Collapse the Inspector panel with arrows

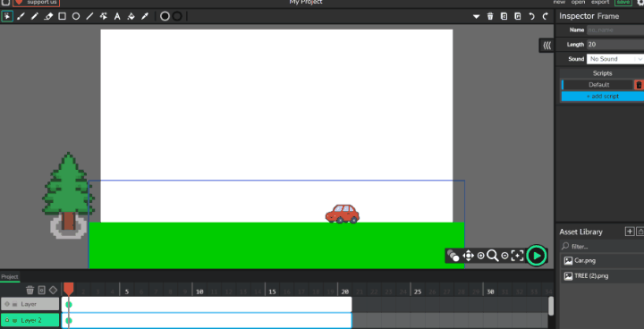(x=547, y=46)
